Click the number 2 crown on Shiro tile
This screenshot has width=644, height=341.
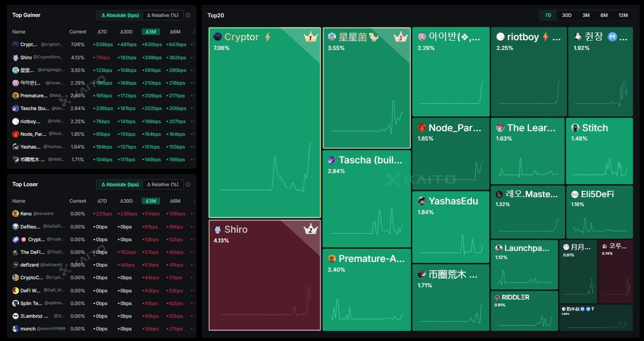point(311,230)
